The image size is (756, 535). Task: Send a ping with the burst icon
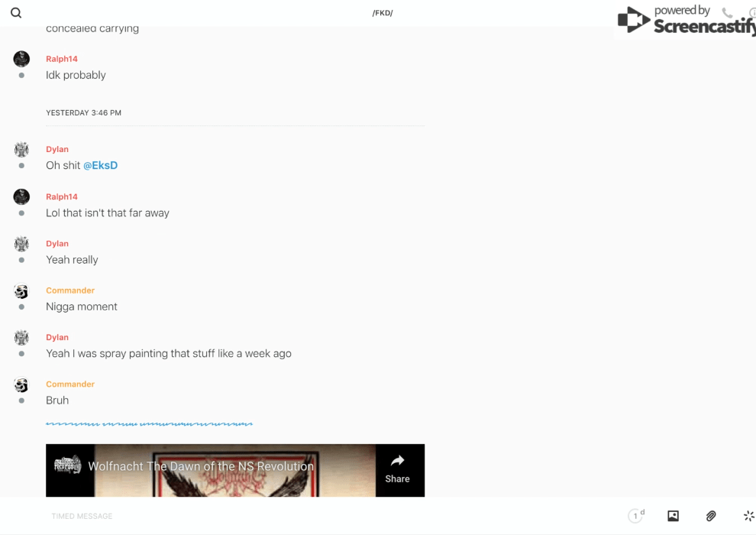coord(748,516)
